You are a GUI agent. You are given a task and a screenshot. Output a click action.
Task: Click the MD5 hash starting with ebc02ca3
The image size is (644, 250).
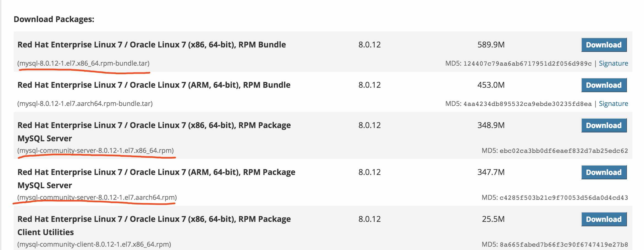[x=564, y=151]
